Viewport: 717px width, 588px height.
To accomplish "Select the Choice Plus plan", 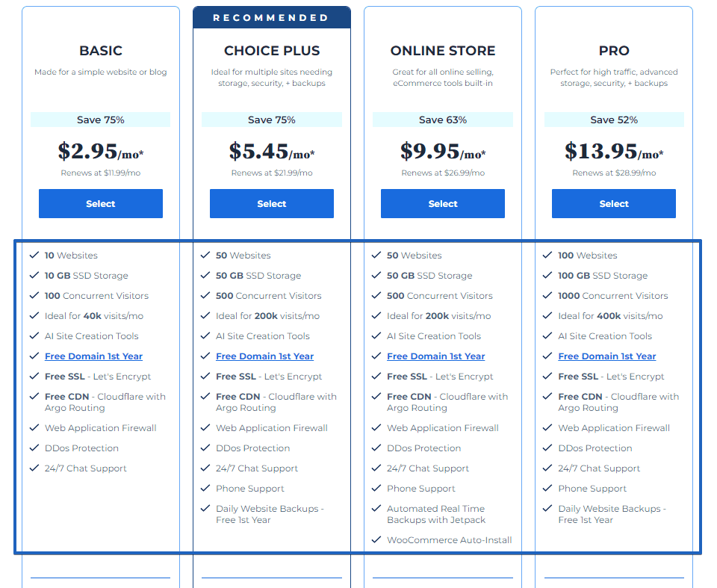I will pos(272,204).
